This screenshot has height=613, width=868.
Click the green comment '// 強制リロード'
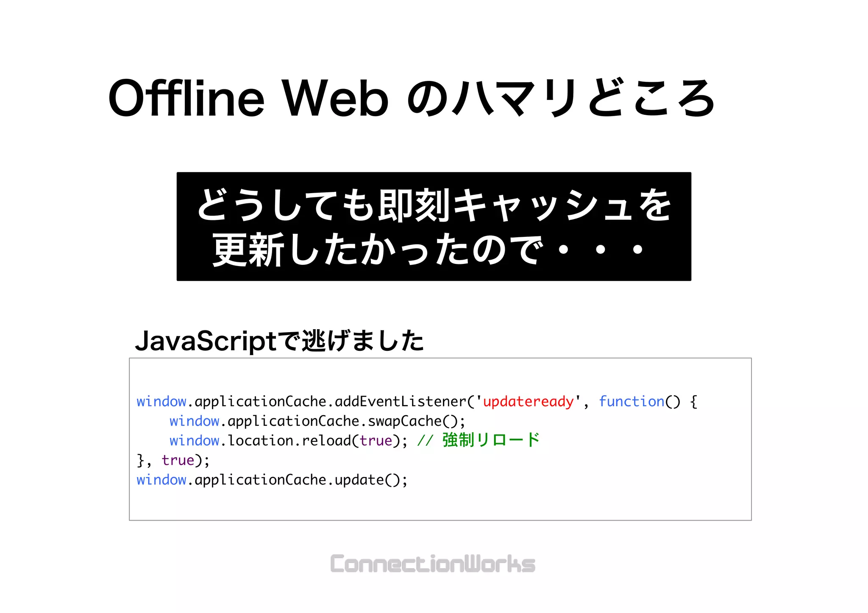tap(478, 440)
